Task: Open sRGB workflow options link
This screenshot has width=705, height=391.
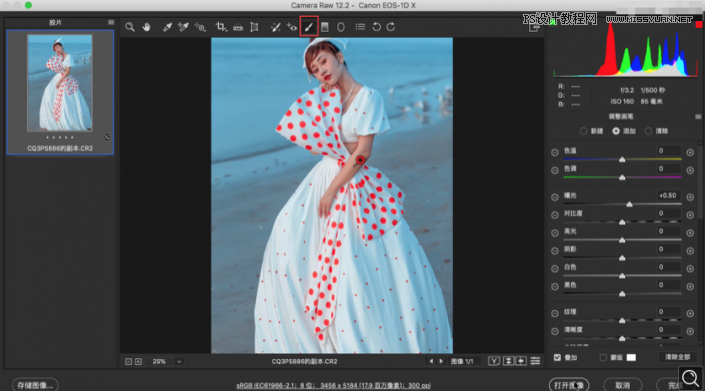Action: click(333, 386)
